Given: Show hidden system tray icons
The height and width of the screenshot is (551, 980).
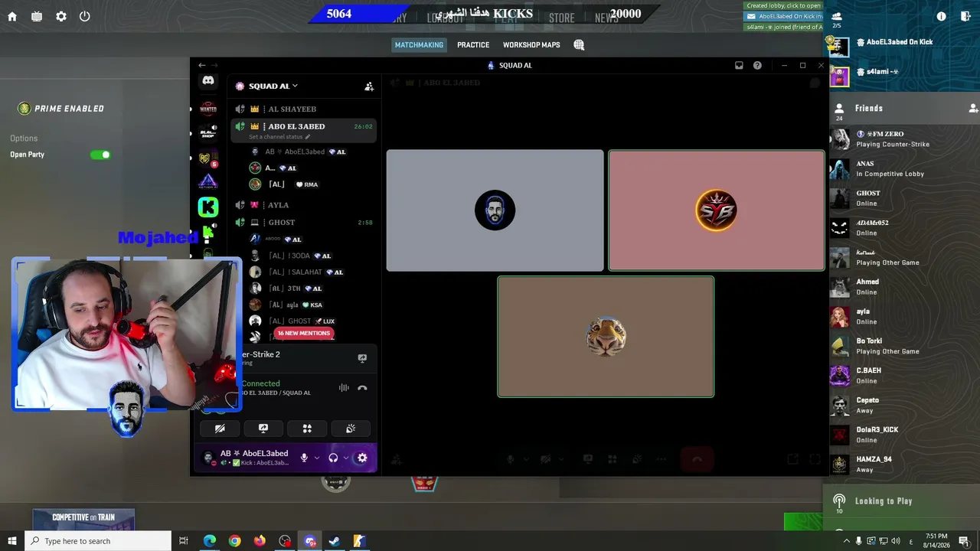Looking at the screenshot, I should pyautogui.click(x=846, y=541).
